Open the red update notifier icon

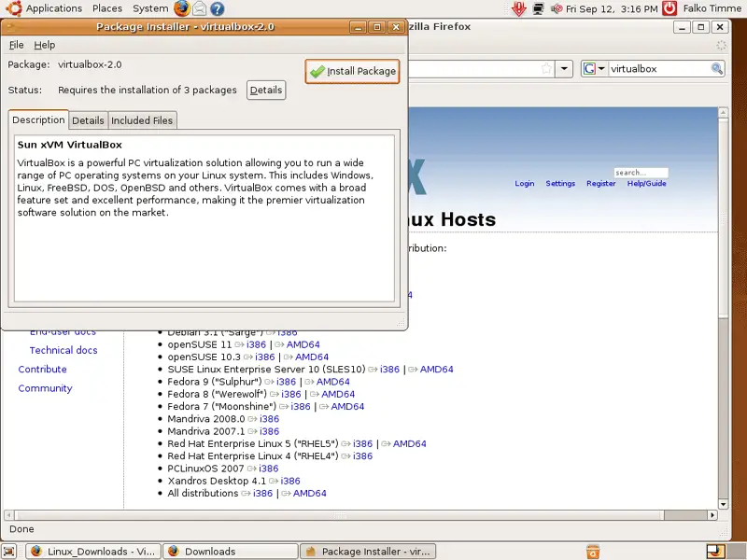tap(519, 8)
